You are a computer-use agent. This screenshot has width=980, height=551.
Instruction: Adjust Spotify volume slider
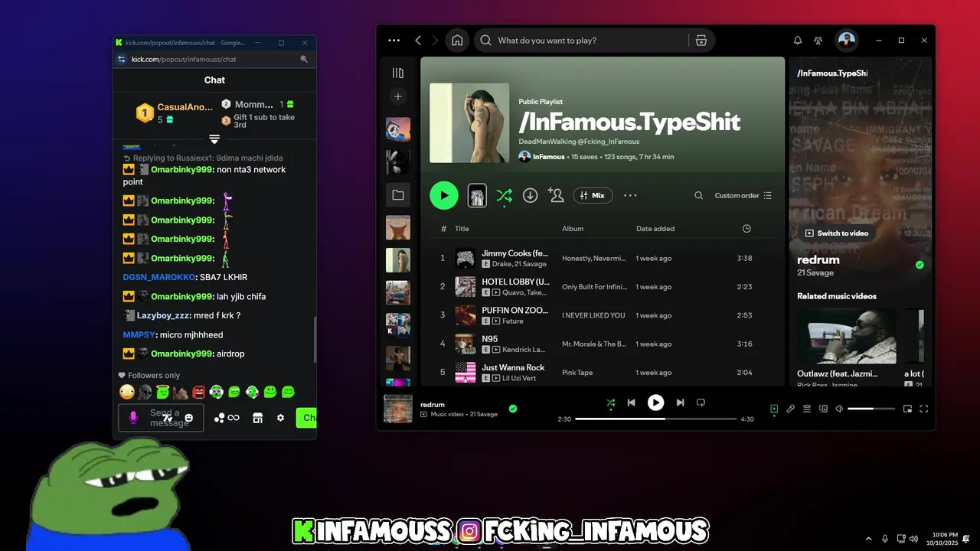[871, 409]
